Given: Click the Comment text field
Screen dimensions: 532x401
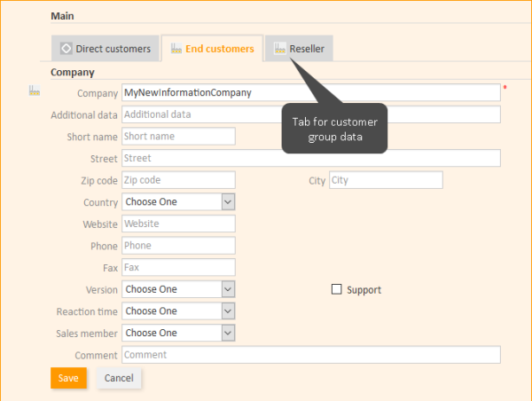Looking at the screenshot, I should coord(311,355).
